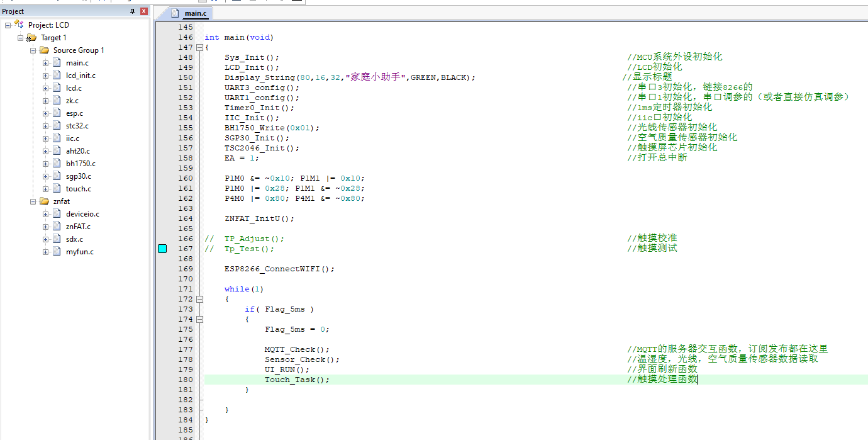Click the file icon beside touch.c
This screenshot has width=868, height=440.
[57, 188]
